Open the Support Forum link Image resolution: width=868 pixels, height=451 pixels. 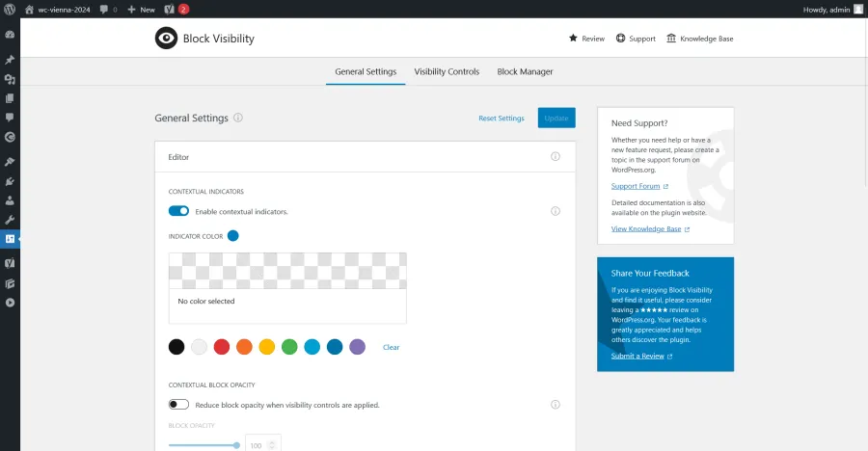point(639,186)
